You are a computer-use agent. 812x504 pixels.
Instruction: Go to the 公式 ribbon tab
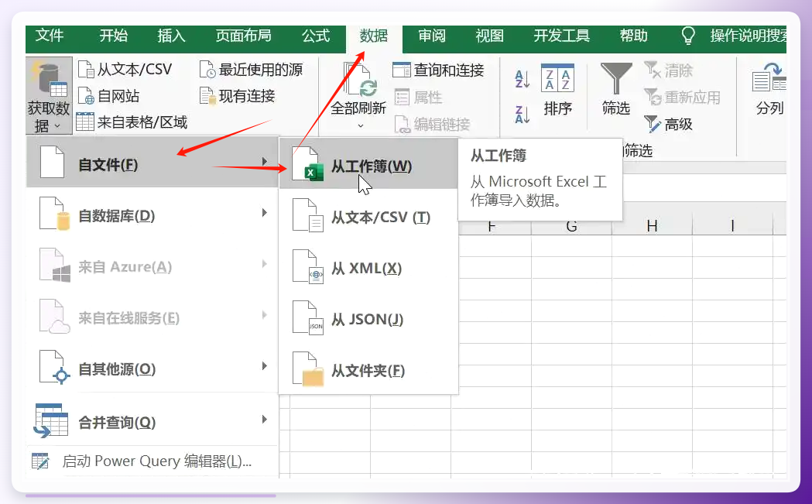[x=316, y=35]
